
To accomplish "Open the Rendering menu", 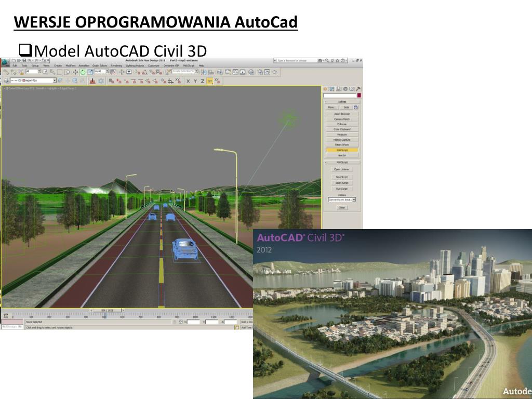I will 116,65.
